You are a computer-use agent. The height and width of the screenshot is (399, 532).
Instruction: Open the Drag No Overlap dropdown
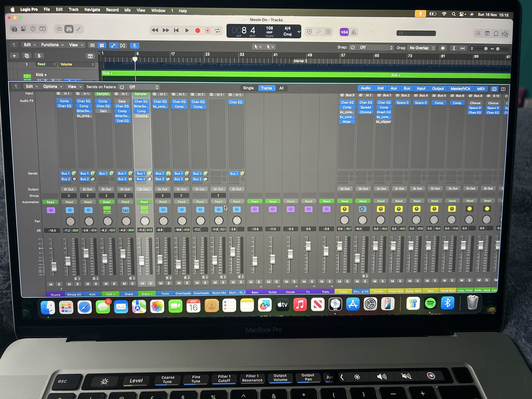[422, 48]
